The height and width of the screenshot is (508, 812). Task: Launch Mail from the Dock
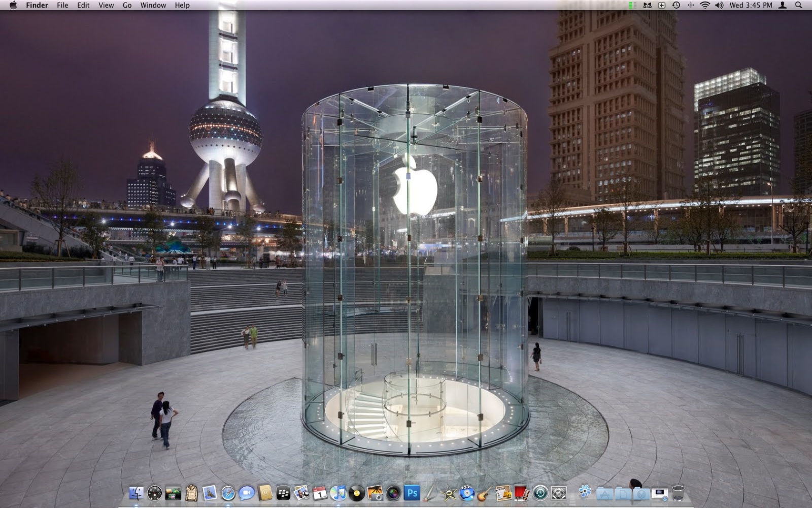(210, 493)
